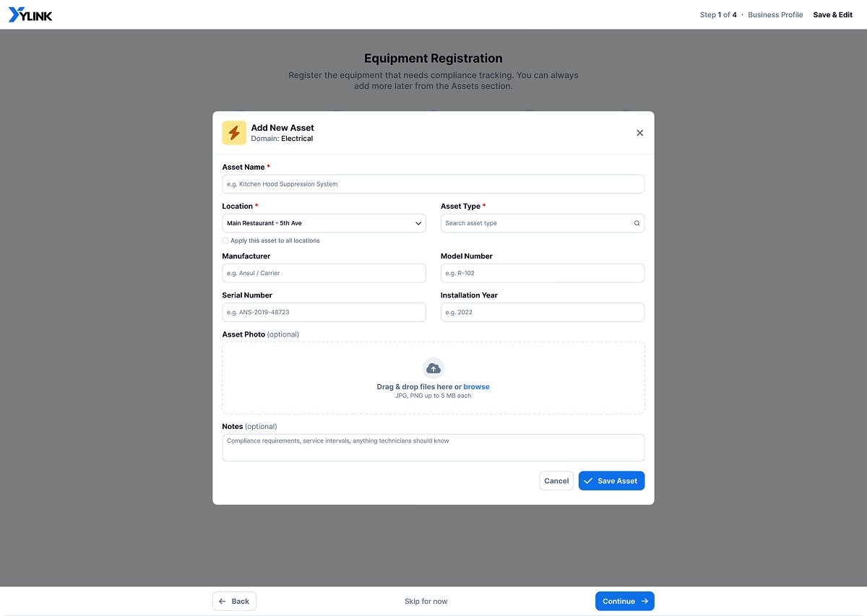Viewport: 867px width, 616px height.
Task: Click the Skip for now link
Action: tap(426, 601)
